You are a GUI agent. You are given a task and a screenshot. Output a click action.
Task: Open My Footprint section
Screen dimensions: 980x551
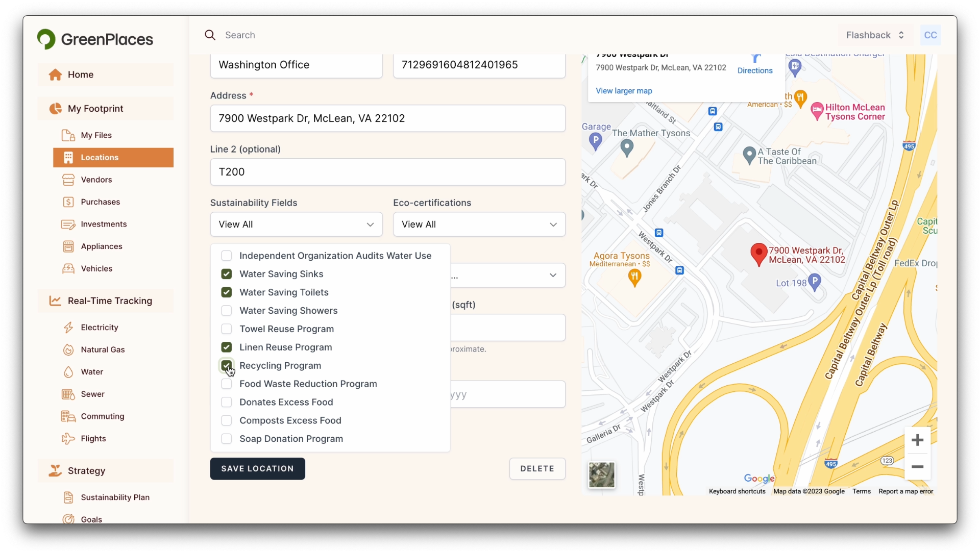coord(105,109)
